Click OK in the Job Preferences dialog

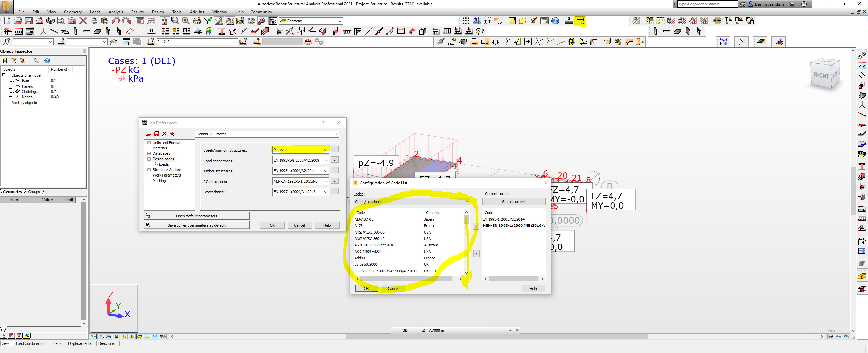coord(272,225)
